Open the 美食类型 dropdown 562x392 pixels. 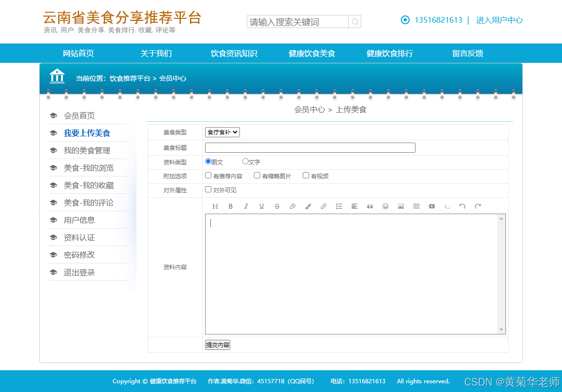[222, 131]
